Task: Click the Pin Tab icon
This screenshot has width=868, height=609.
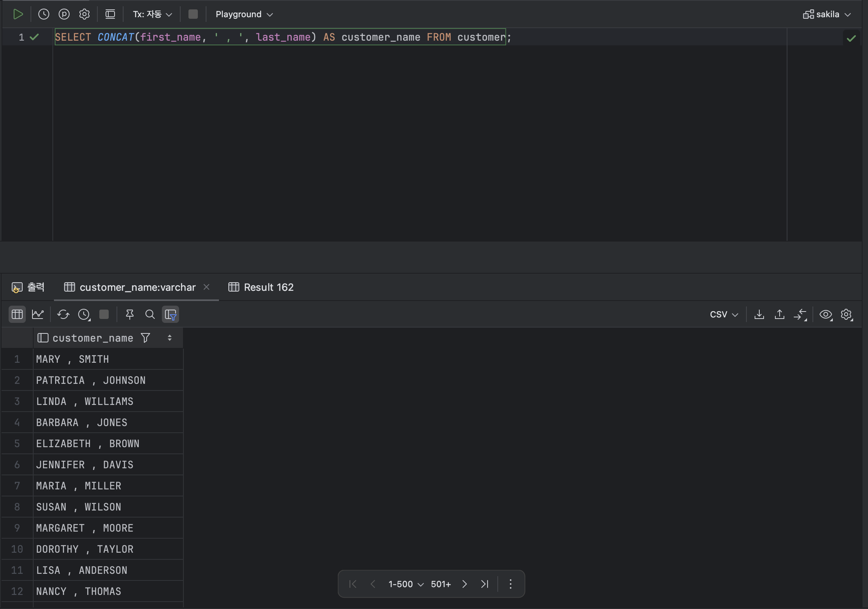Action: click(x=130, y=314)
